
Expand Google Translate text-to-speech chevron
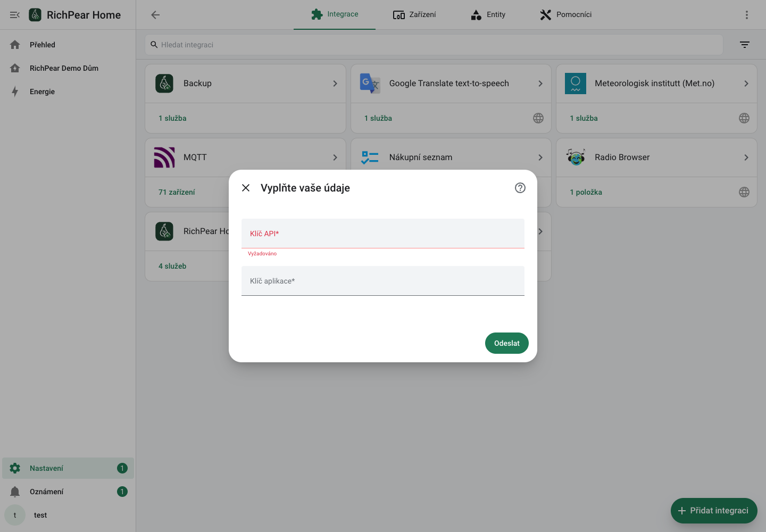coord(540,84)
